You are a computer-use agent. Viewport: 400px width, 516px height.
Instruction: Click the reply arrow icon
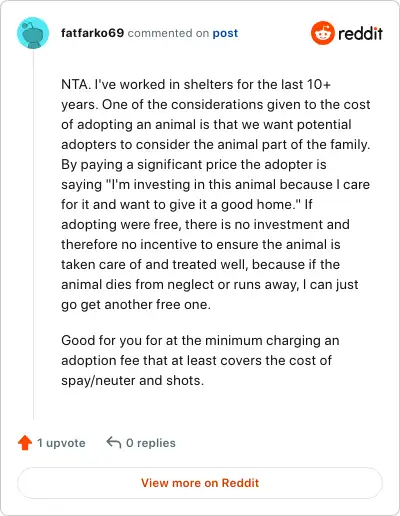coord(114,443)
